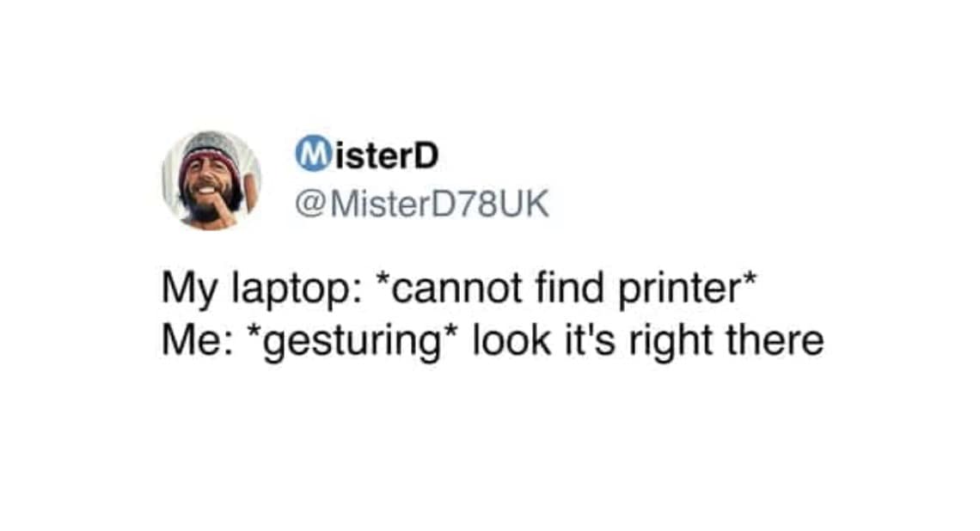Click the beanie hat in the avatar
Viewport: 980px width, 531px height.
[211, 150]
